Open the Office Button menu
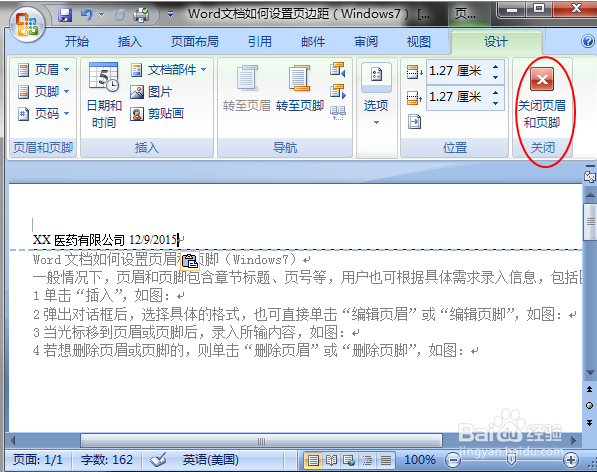Image resolution: width=597 pixels, height=472 pixels. [x=27, y=24]
